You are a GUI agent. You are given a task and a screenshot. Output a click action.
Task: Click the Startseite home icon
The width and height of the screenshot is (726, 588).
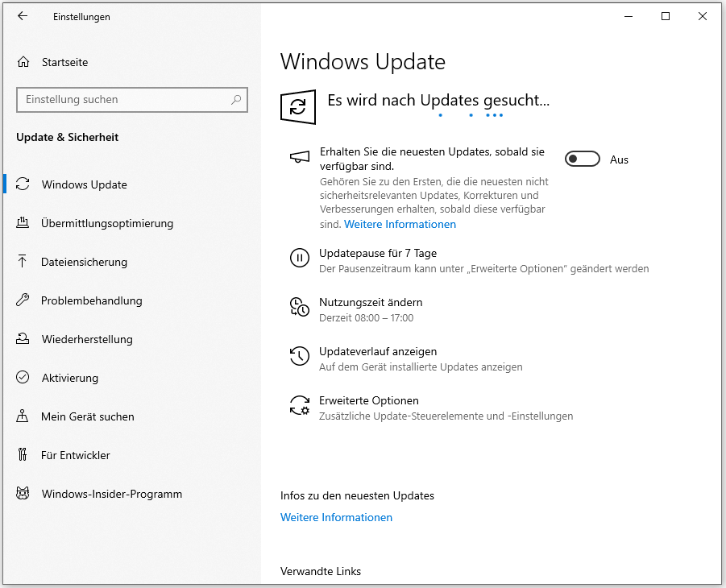pyautogui.click(x=23, y=62)
